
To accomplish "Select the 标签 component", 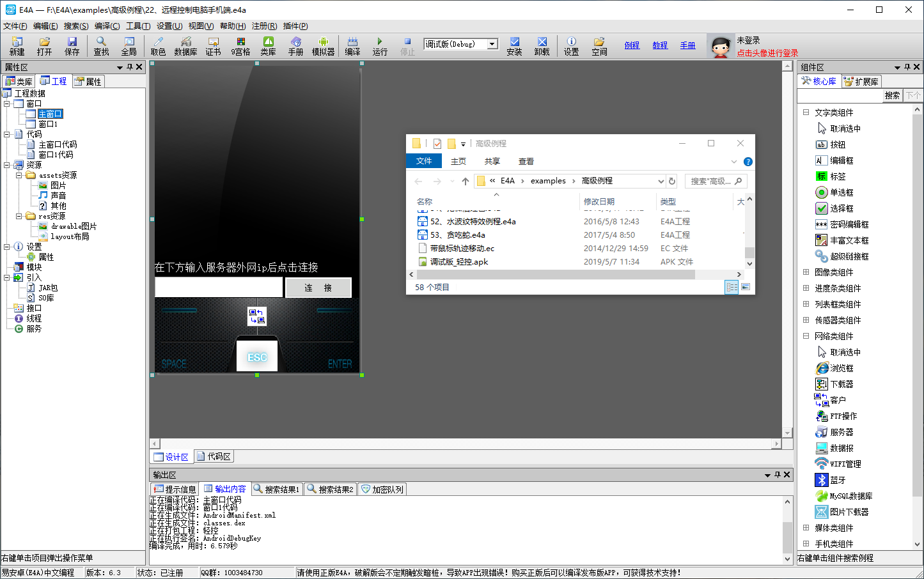I will tap(831, 176).
